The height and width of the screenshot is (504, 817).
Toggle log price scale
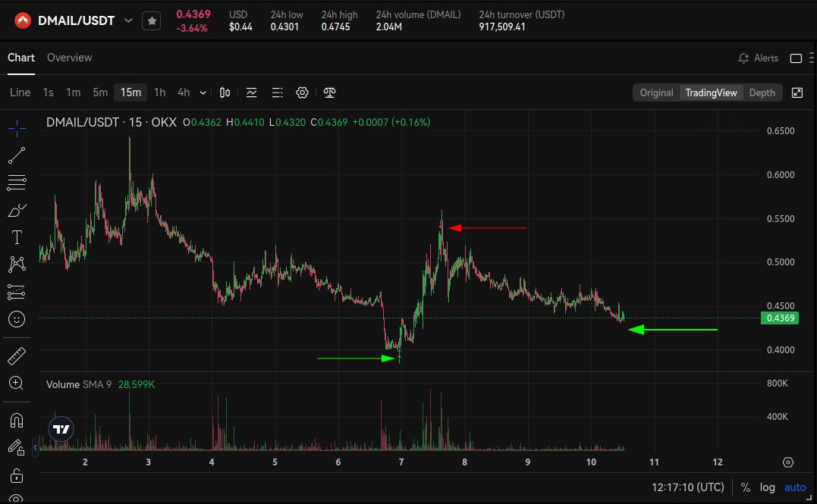(767, 487)
